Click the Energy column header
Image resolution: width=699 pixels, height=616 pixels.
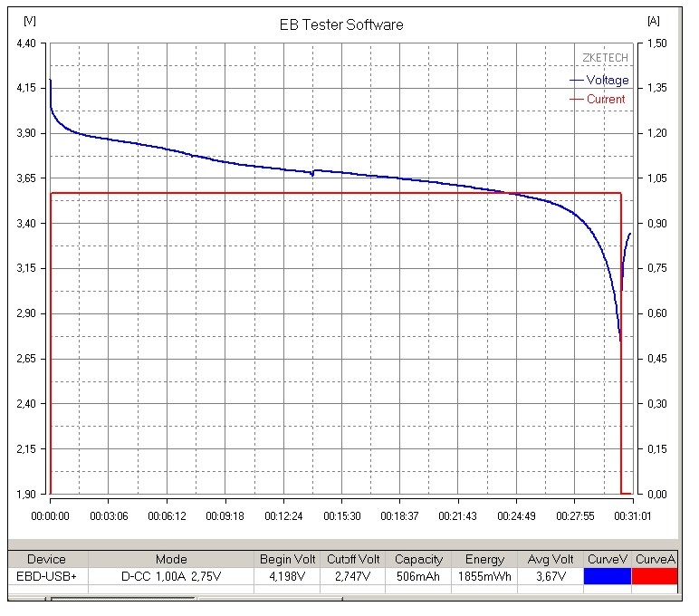point(484,559)
